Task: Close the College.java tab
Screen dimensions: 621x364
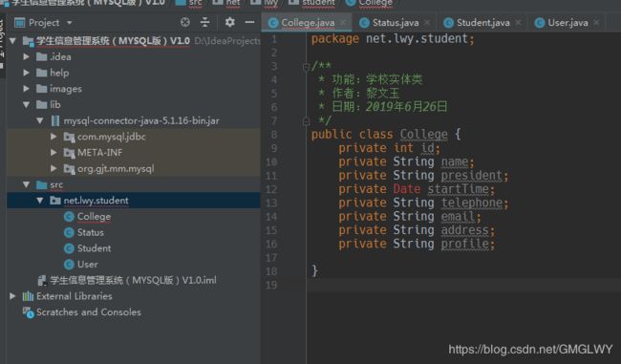Action: [x=343, y=23]
